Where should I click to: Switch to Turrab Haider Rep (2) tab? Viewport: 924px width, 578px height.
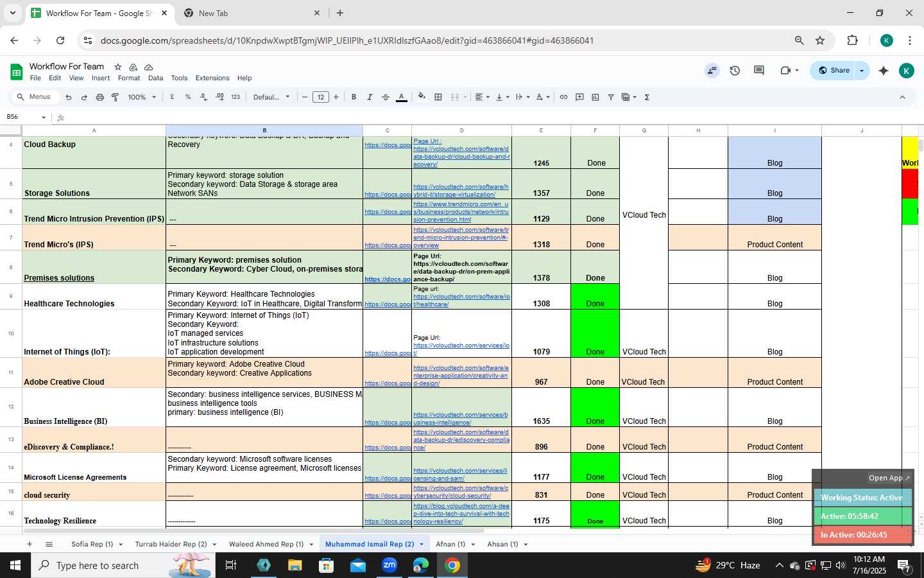click(x=171, y=544)
